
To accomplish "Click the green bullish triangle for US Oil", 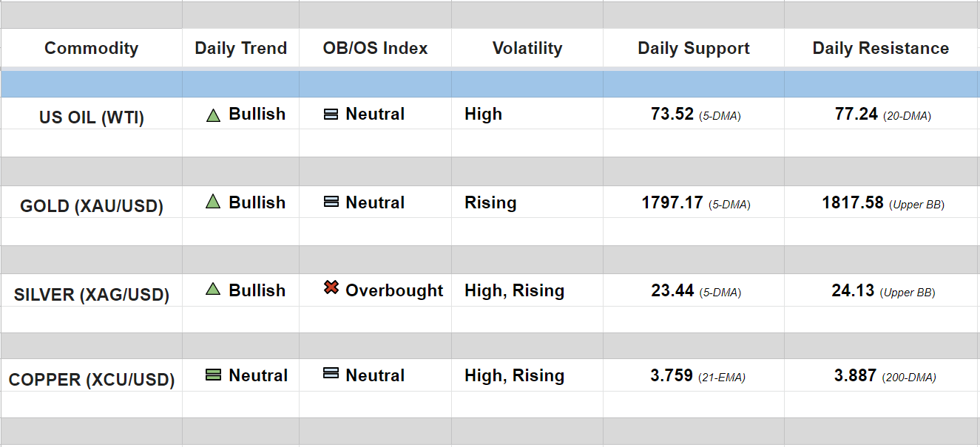I will coord(213,115).
